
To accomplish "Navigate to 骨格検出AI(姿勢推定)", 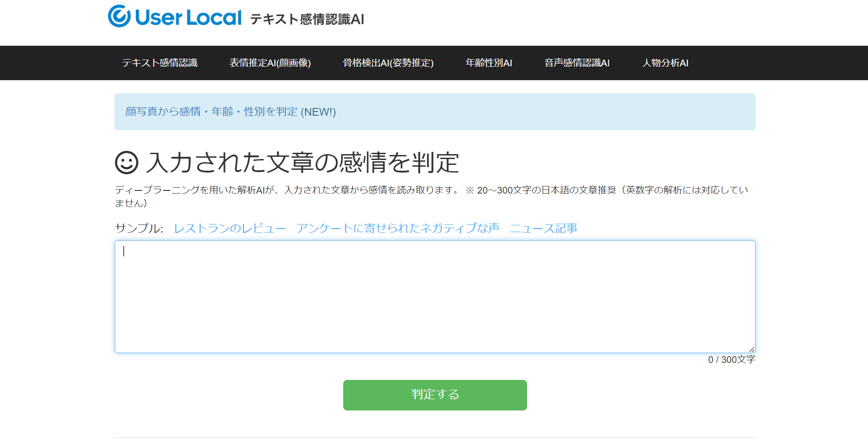I will (388, 63).
